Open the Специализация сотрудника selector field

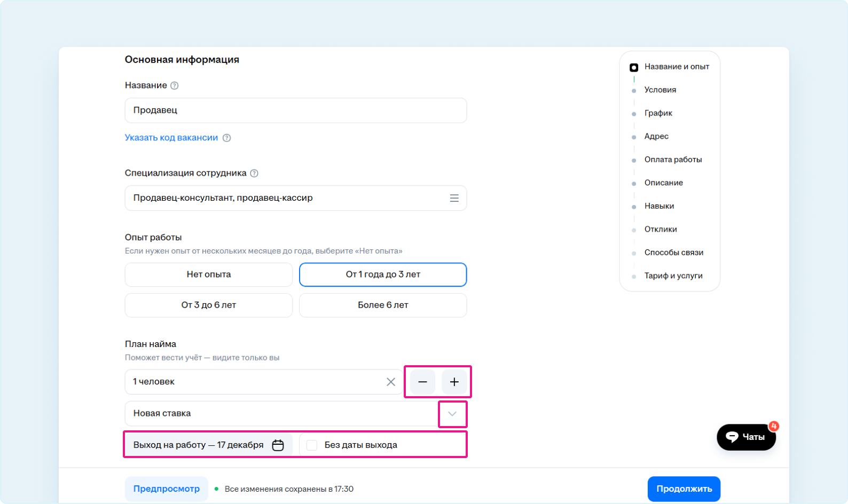coord(283,198)
